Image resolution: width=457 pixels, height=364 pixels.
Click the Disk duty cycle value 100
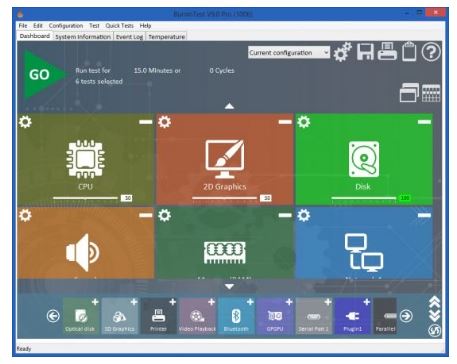(x=405, y=198)
